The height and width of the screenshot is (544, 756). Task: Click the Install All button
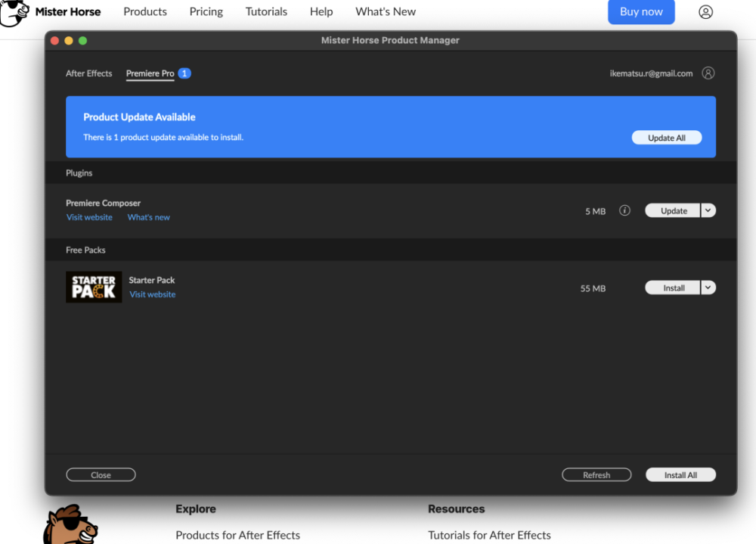680,475
